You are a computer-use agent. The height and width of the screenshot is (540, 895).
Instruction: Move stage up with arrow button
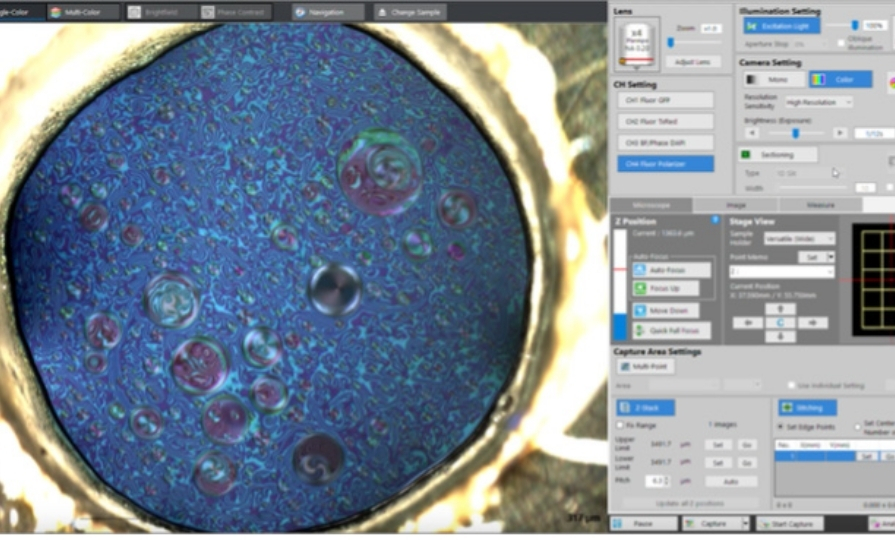click(x=781, y=310)
